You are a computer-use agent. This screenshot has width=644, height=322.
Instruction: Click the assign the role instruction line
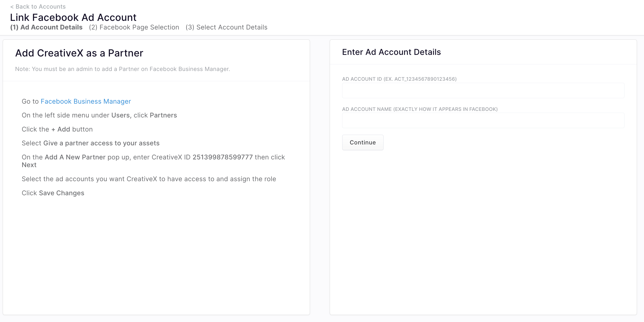tap(149, 179)
